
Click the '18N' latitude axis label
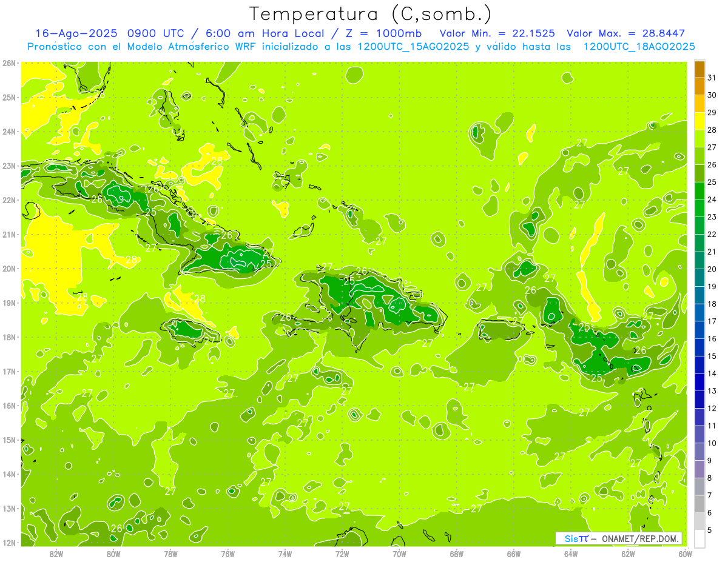click(x=9, y=337)
